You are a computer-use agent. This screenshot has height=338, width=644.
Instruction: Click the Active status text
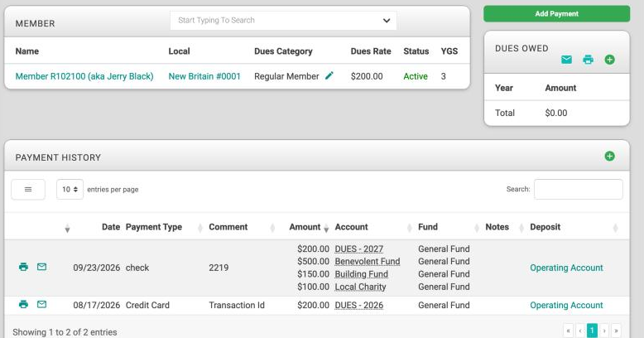pos(416,76)
